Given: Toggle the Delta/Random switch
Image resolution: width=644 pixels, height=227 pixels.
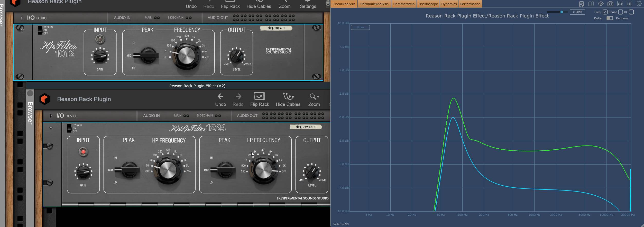Looking at the screenshot, I should point(610,18).
